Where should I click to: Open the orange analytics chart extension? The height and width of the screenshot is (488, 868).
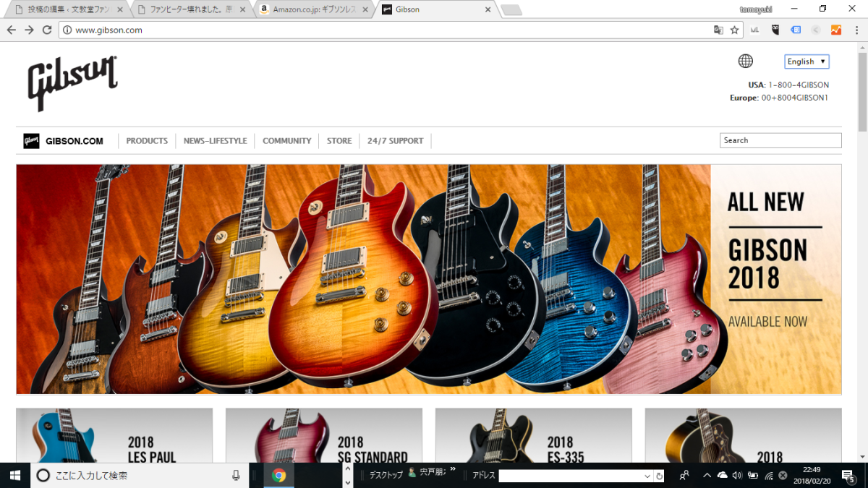point(836,30)
